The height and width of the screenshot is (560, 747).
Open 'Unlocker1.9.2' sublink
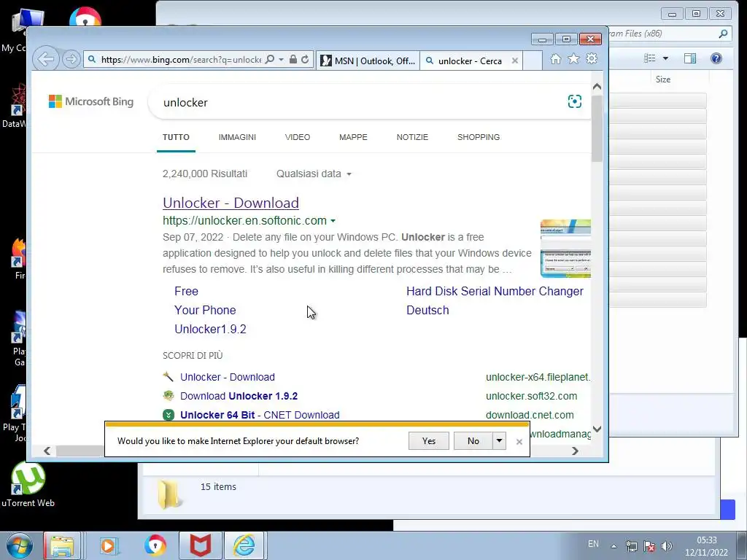point(210,330)
